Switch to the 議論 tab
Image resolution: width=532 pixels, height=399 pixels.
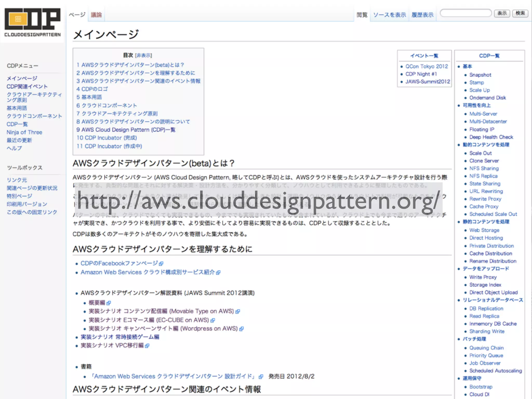coord(96,15)
